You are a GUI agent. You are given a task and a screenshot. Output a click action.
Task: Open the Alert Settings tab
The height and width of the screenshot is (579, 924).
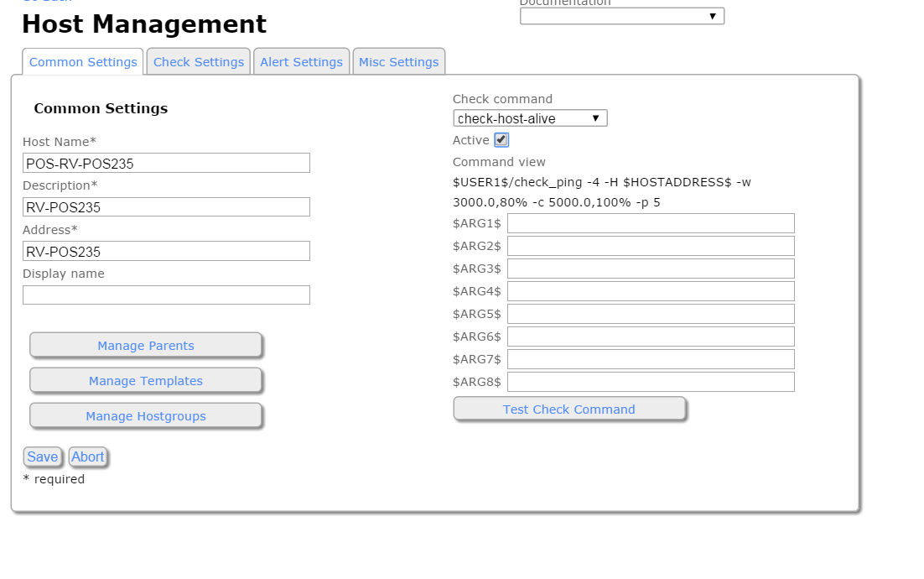point(301,62)
